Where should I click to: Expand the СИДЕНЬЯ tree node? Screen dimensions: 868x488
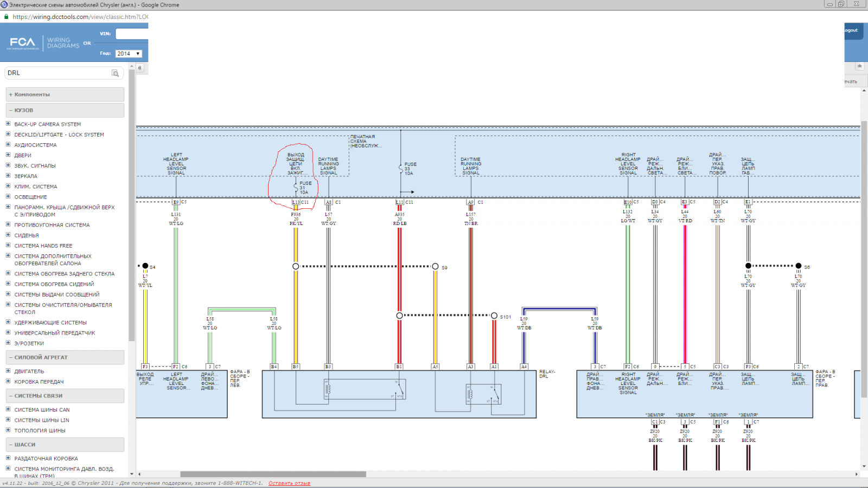click(x=8, y=235)
